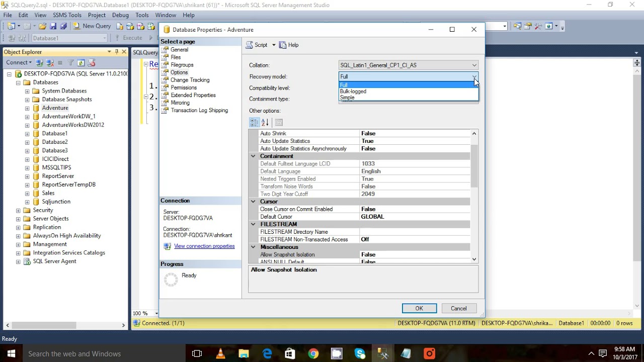Screen dimensions: 644x362
Task: Open VLC from the taskbar
Action: (220, 354)
